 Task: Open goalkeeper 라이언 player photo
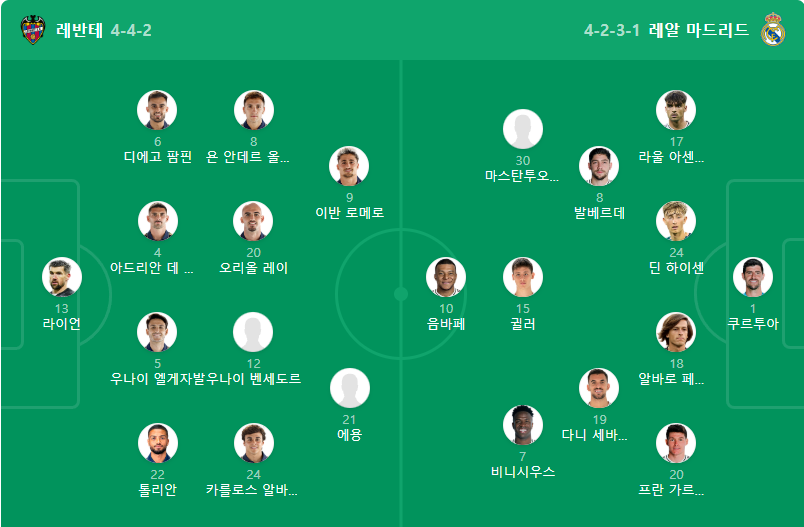point(62,277)
